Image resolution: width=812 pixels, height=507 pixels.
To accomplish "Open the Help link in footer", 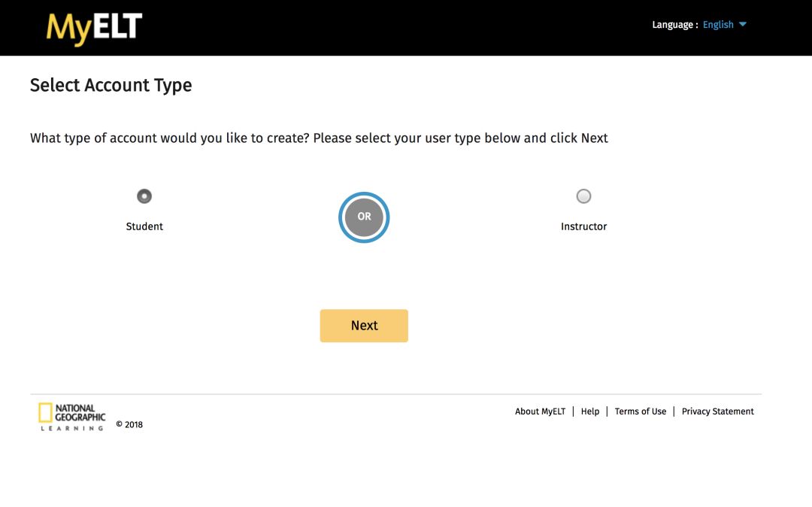I will pyautogui.click(x=590, y=411).
